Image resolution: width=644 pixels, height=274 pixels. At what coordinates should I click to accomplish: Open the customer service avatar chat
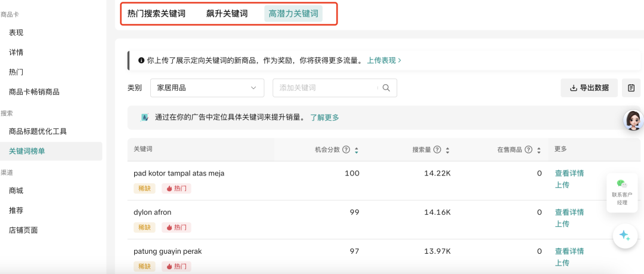click(x=633, y=120)
